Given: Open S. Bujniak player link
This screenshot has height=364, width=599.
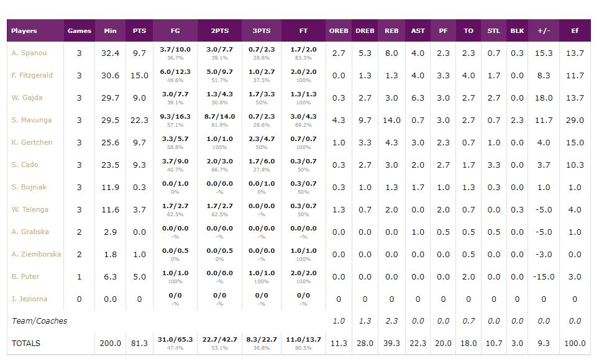Looking at the screenshot, I should [29, 187].
